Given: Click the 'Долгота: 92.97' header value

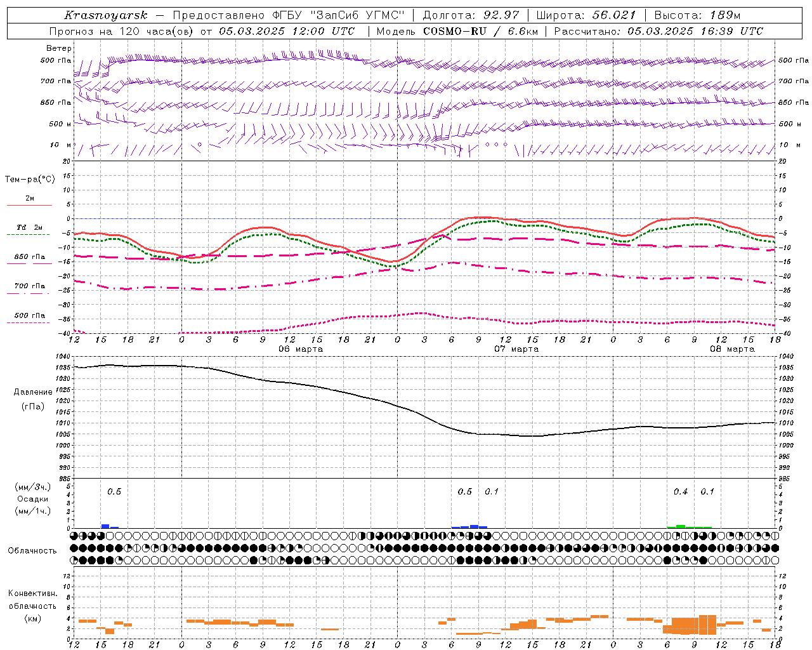Looking at the screenshot, I should (x=471, y=15).
